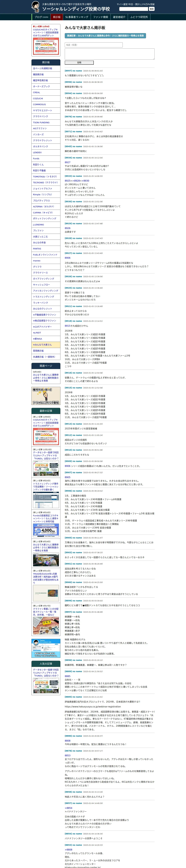Open the ソーシャルレンディング投資の学校 site title
The image size is (186, 868).
(x=76, y=9)
